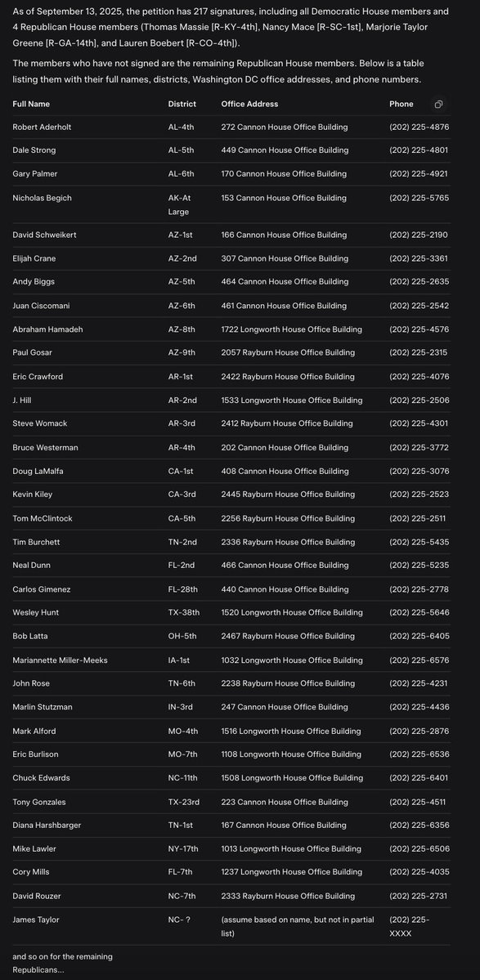This screenshot has width=480, height=980.
Task: Select the Full Name column header
Action: point(31,104)
